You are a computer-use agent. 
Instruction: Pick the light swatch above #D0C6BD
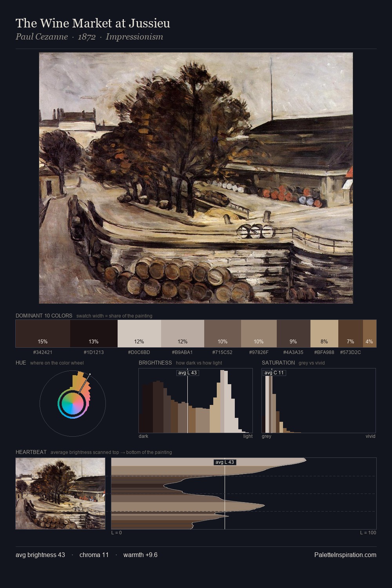click(x=139, y=334)
